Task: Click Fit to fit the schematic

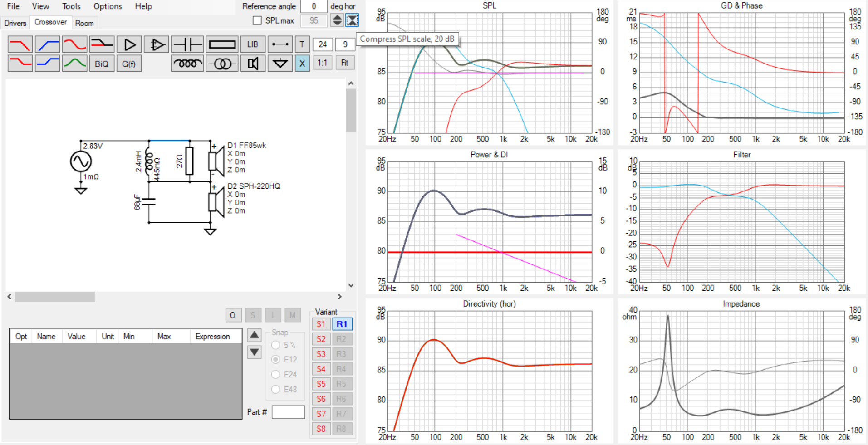Action: 345,63
